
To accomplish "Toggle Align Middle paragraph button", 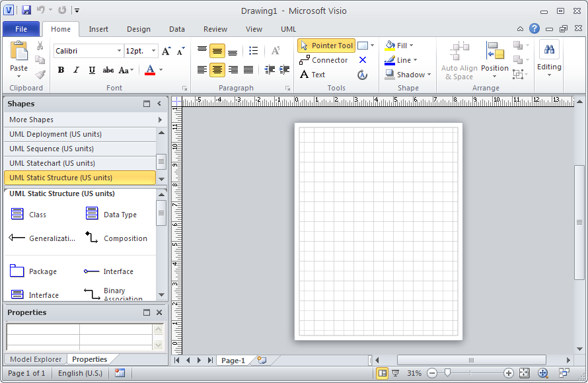I will point(217,51).
